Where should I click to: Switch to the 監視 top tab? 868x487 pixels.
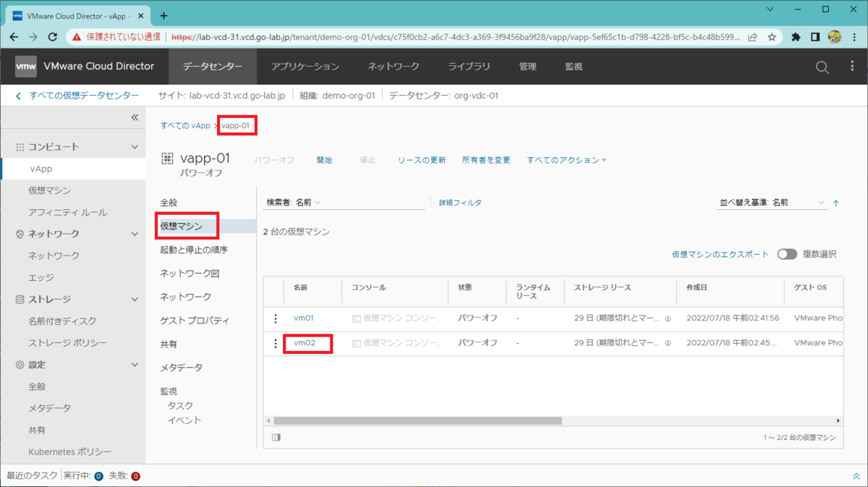574,67
